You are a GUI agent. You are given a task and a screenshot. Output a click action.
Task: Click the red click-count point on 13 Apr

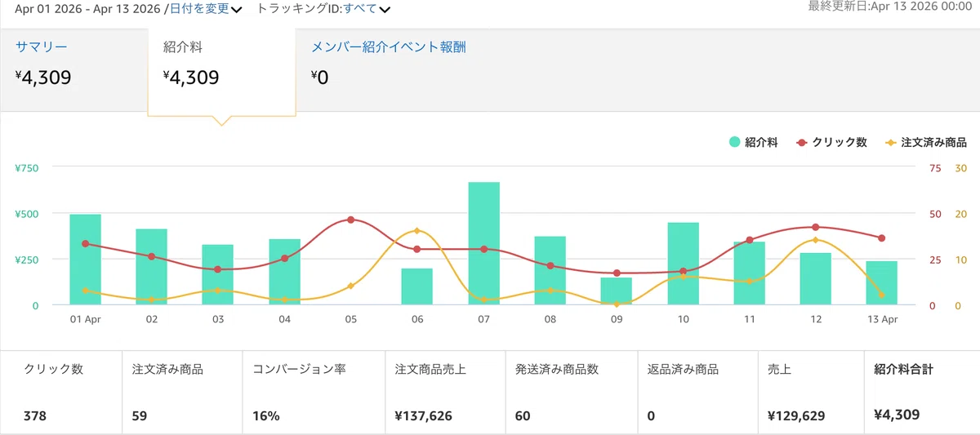pyautogui.click(x=881, y=238)
